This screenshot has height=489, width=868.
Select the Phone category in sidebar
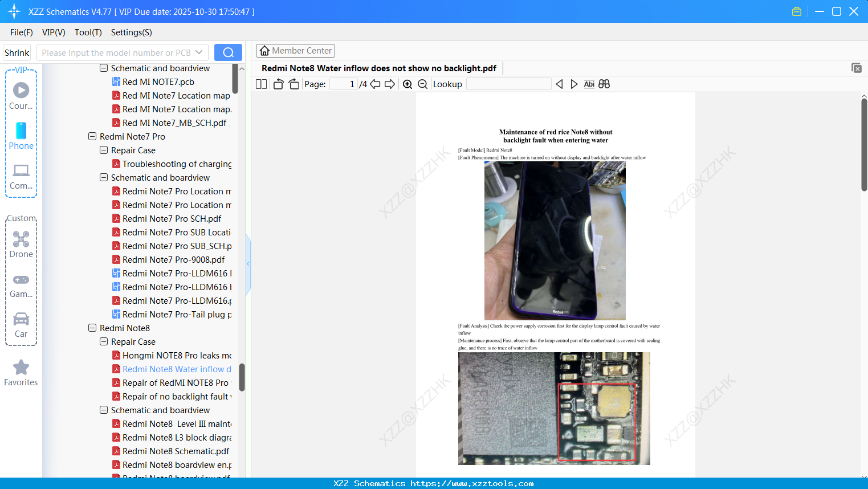21,136
